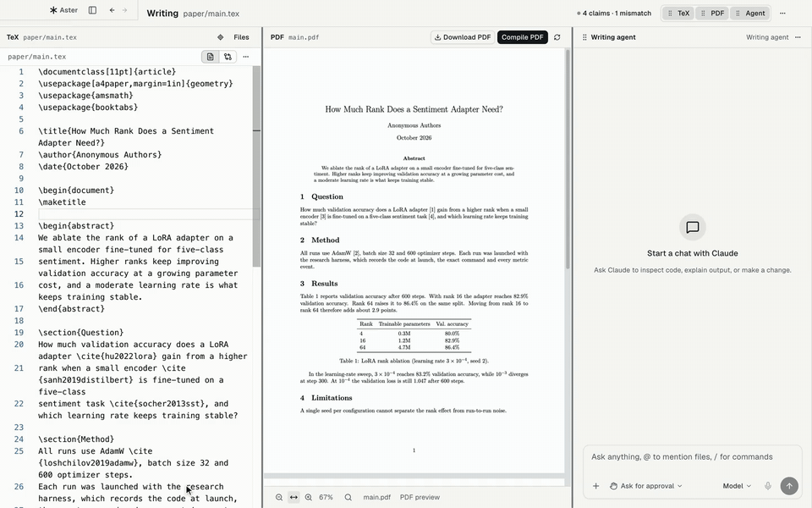This screenshot has width=812, height=508.
Task: Click Writing agent label at panel right
Action: click(767, 37)
